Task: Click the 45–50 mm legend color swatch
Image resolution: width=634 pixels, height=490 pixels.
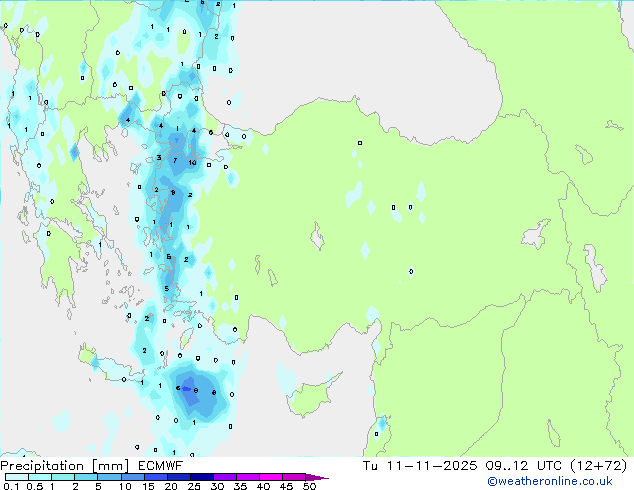Action: (293, 477)
